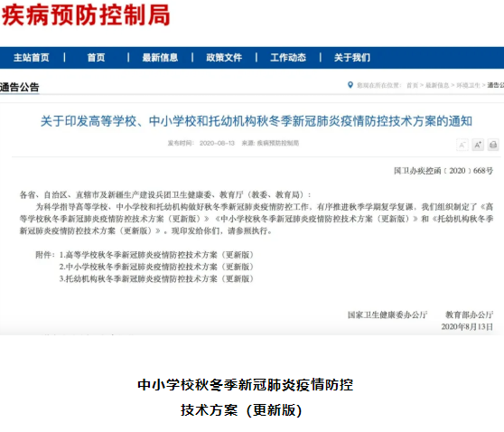Viewport: 504px width, 432px height.
Task: Click the source text 来源: 疾病预防控制局
Action: point(270,143)
